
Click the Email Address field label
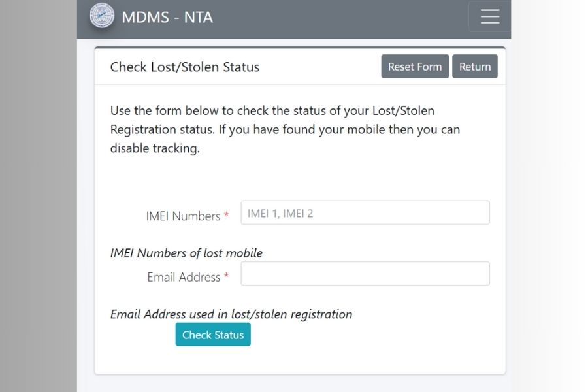(x=183, y=277)
